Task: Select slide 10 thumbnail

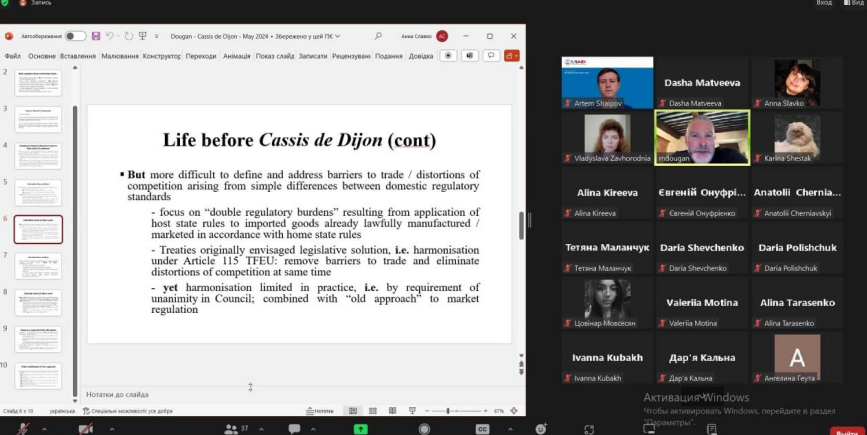Action: pyautogui.click(x=38, y=376)
